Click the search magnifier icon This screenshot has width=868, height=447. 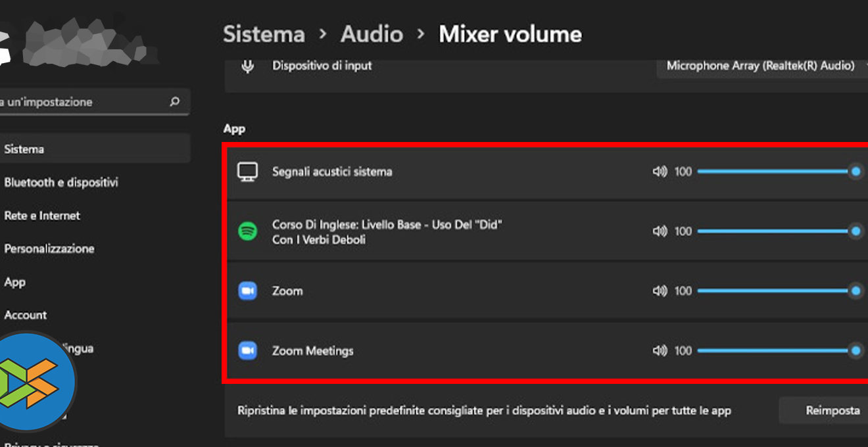click(174, 102)
